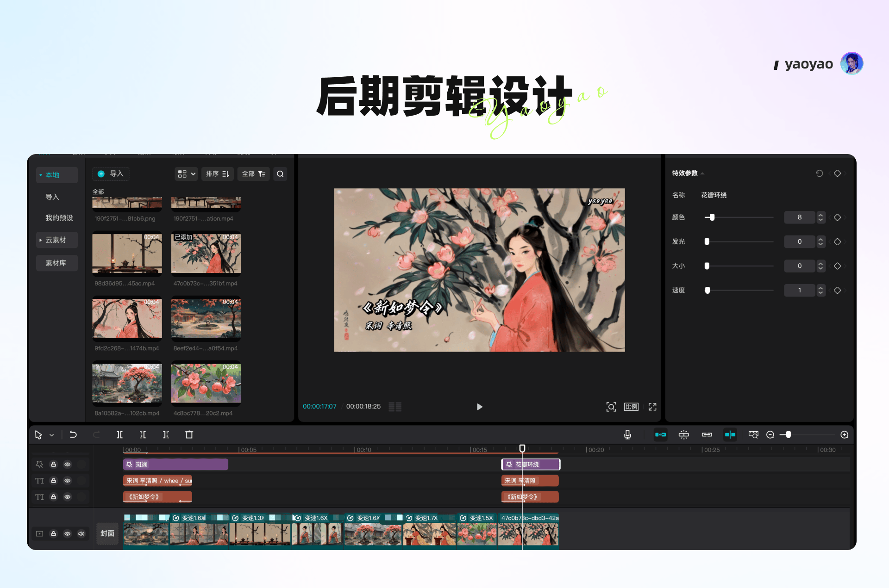Delete selected clip with trash icon

pyautogui.click(x=189, y=434)
